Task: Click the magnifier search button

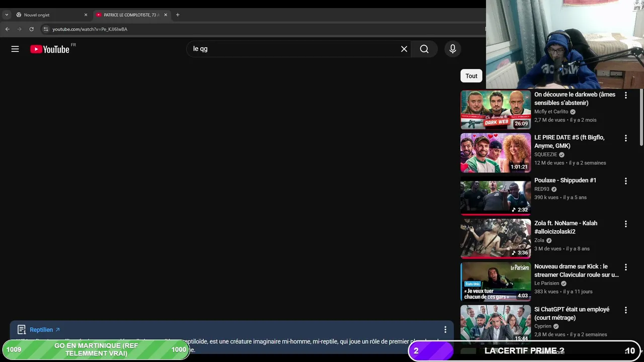Action: click(424, 49)
